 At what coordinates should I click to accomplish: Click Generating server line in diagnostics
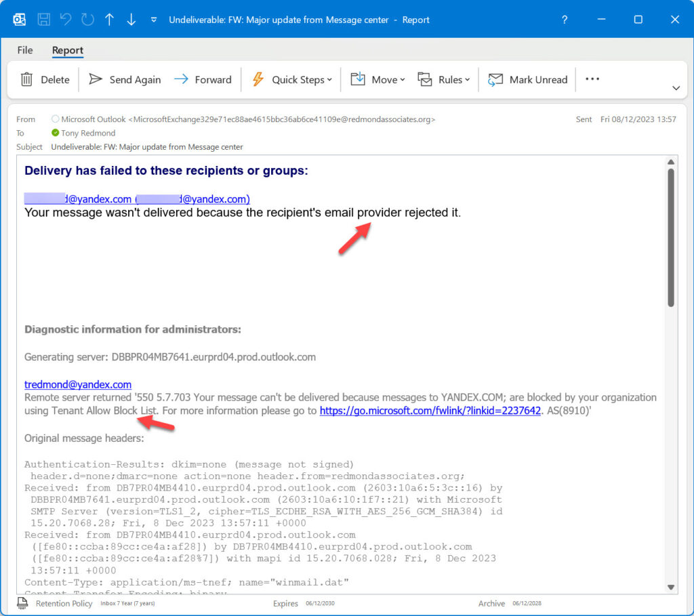170,357
